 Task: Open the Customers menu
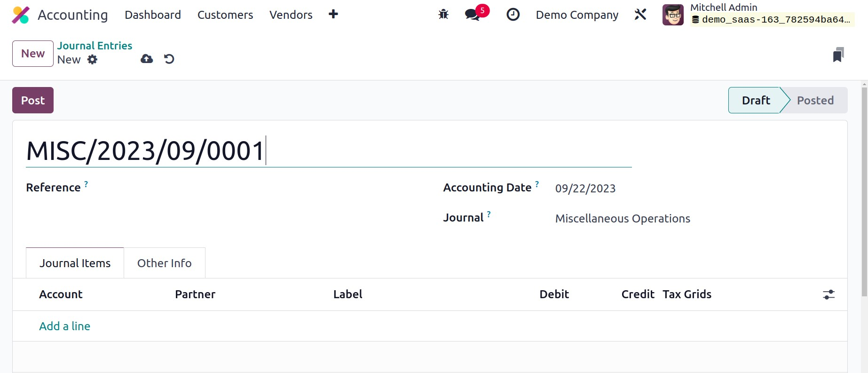click(x=225, y=15)
